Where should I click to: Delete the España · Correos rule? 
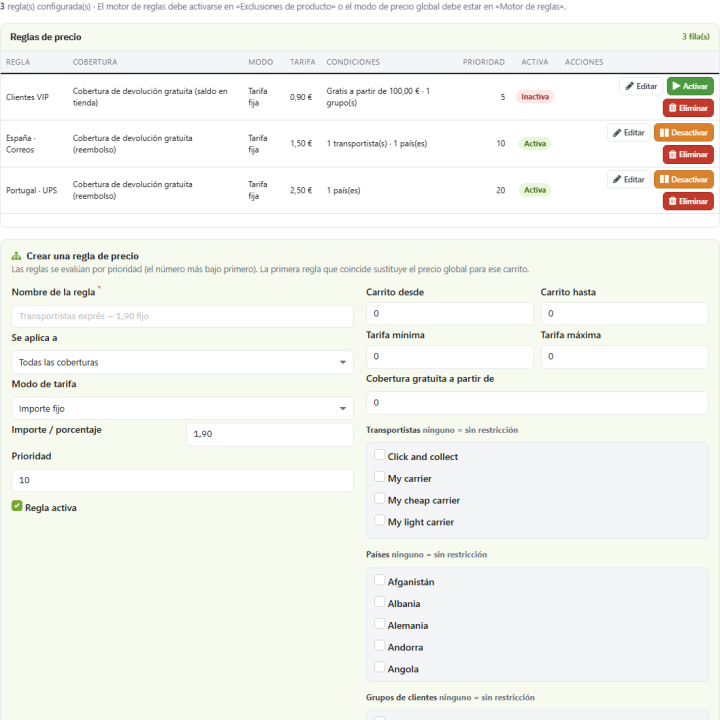point(688,154)
